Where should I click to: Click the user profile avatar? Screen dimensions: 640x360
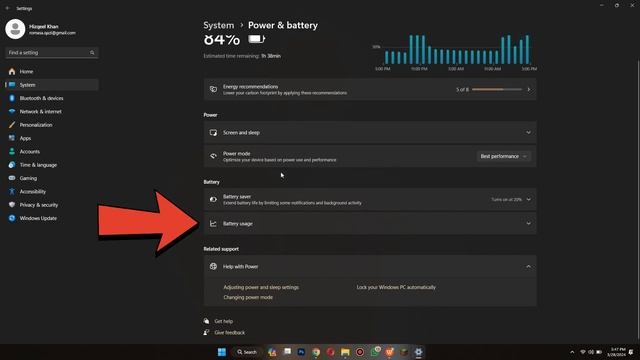(15, 29)
